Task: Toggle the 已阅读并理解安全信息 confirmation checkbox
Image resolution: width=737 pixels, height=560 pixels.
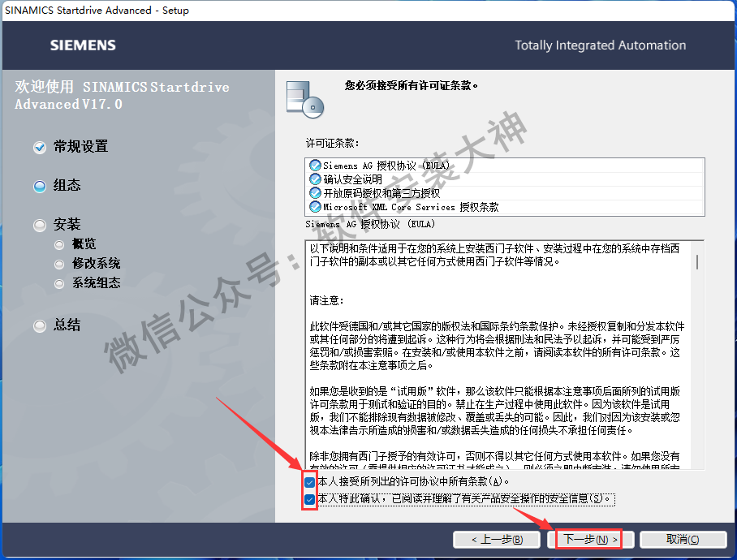Action: (x=309, y=499)
